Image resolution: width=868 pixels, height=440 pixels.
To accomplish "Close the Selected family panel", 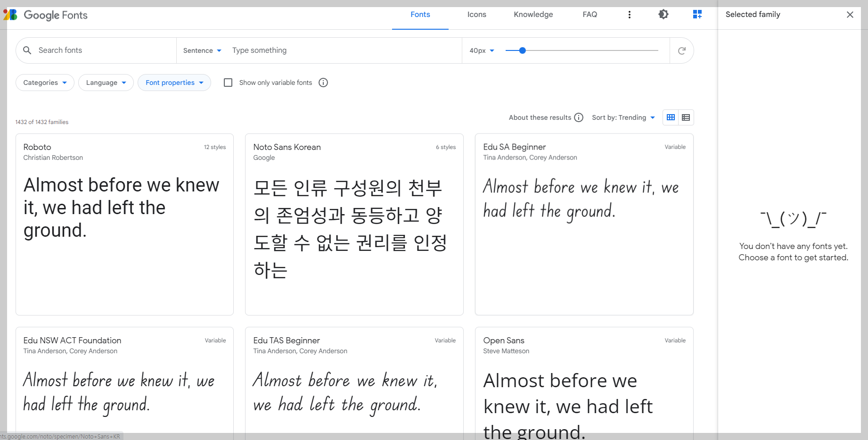I will 850,15.
